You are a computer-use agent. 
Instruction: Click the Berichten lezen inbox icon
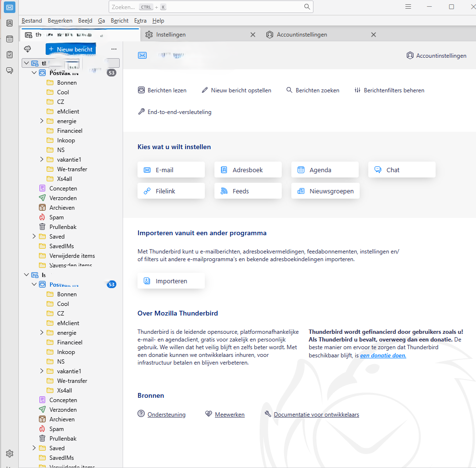pos(141,90)
